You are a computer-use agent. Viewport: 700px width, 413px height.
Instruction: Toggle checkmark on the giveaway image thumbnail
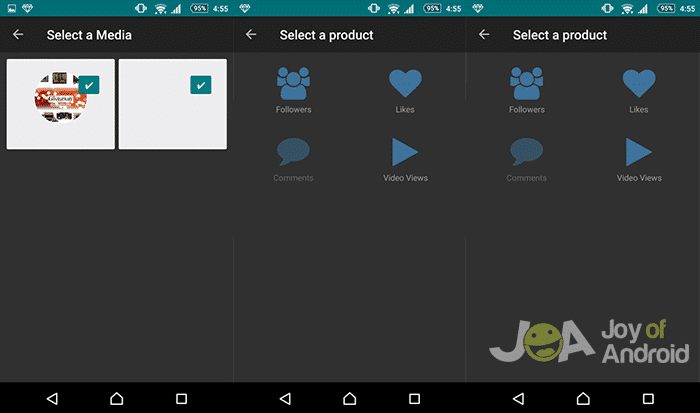click(89, 85)
